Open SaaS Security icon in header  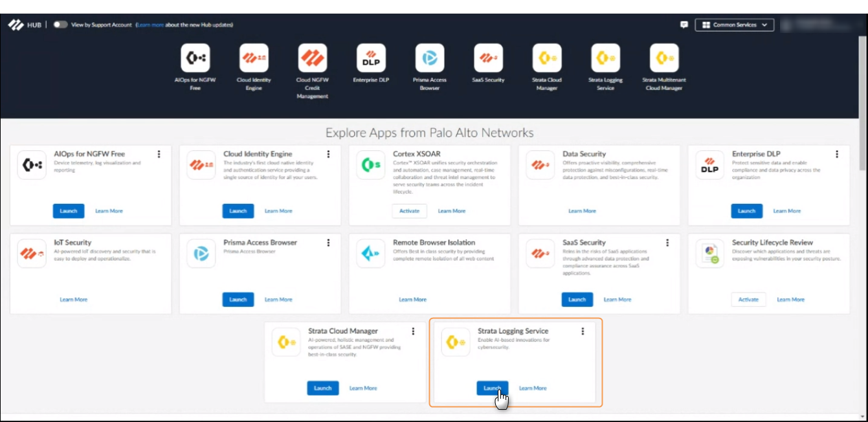click(488, 58)
